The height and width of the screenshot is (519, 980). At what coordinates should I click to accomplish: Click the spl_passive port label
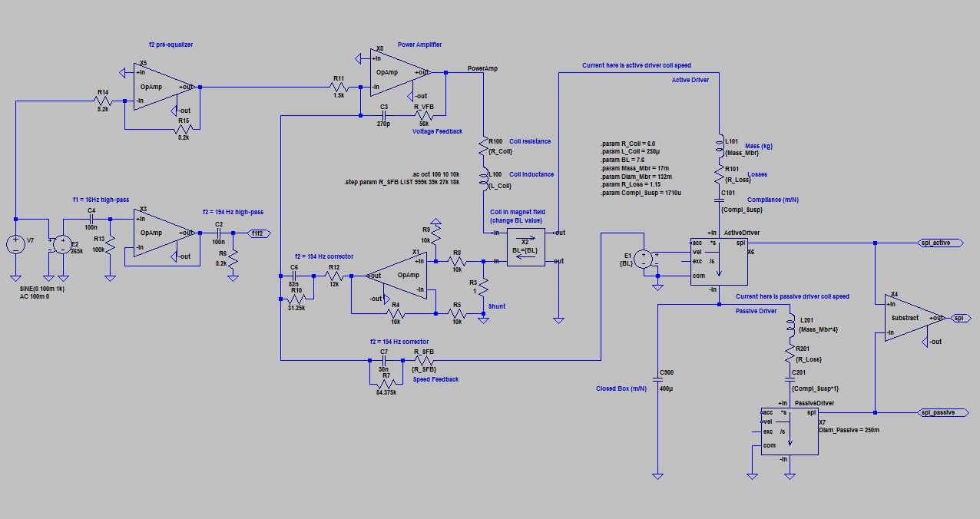click(x=942, y=412)
